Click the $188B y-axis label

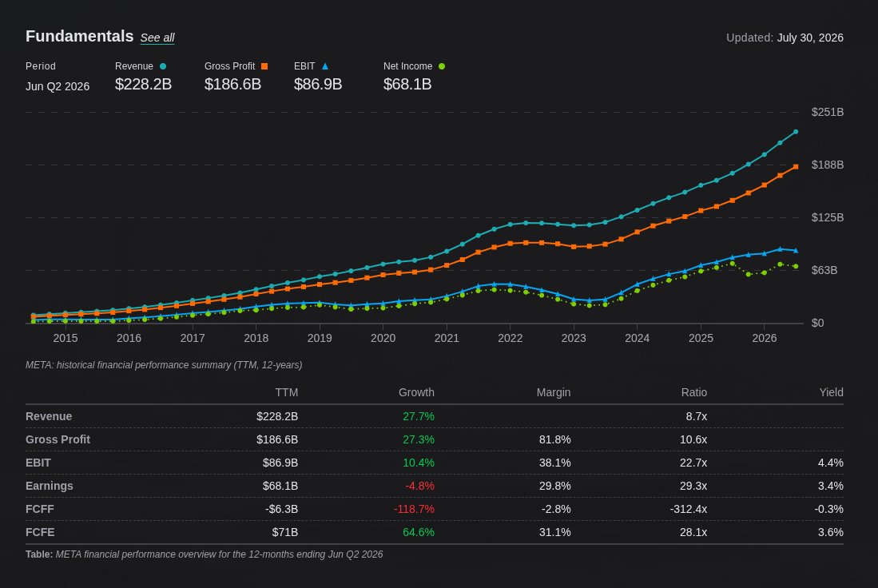(828, 165)
